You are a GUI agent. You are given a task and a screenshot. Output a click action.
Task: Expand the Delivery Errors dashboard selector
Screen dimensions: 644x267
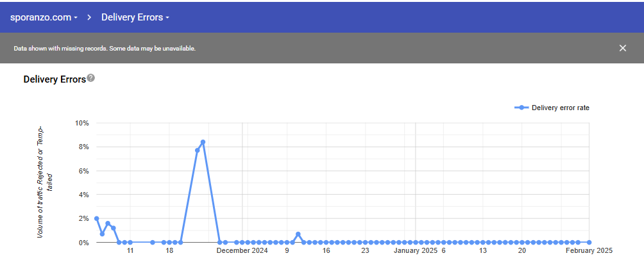click(x=135, y=17)
